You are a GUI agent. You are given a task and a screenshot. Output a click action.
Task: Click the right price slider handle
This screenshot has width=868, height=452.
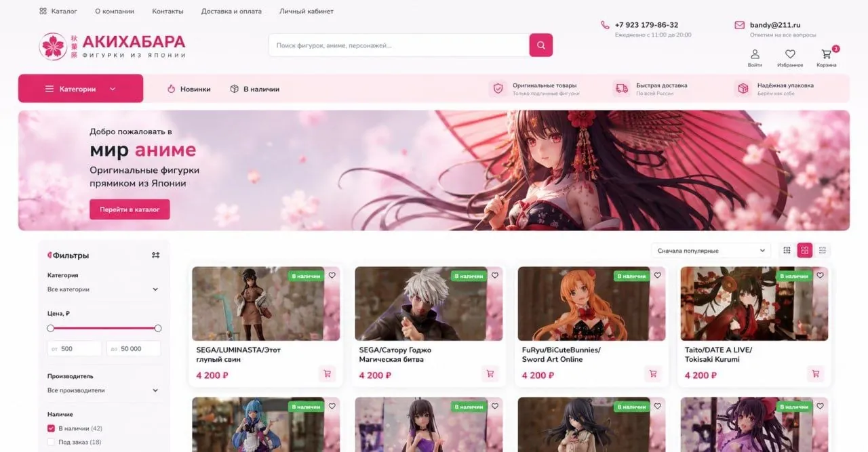point(158,328)
